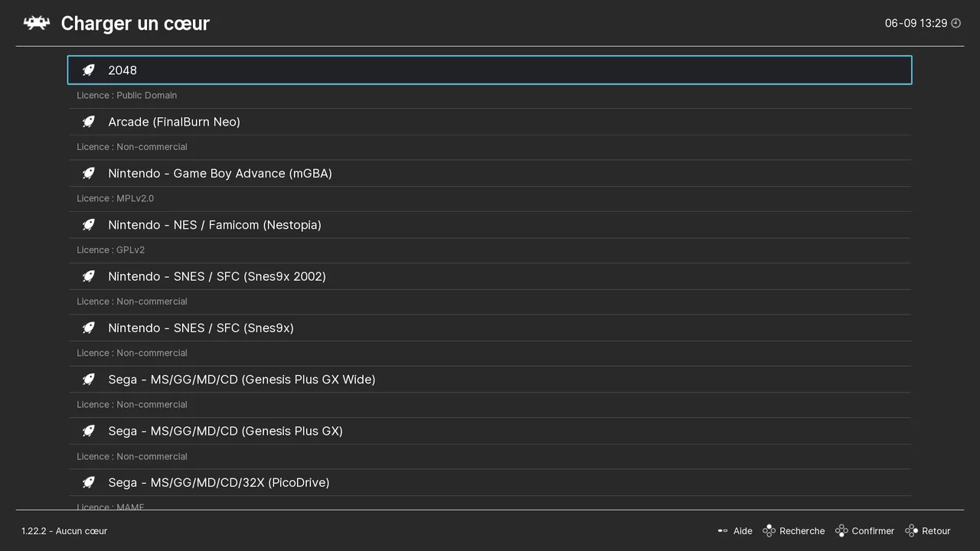Image resolution: width=980 pixels, height=551 pixels.
Task: Click rocket icon beside Game Boy Advance (mGBA)
Action: click(89, 173)
